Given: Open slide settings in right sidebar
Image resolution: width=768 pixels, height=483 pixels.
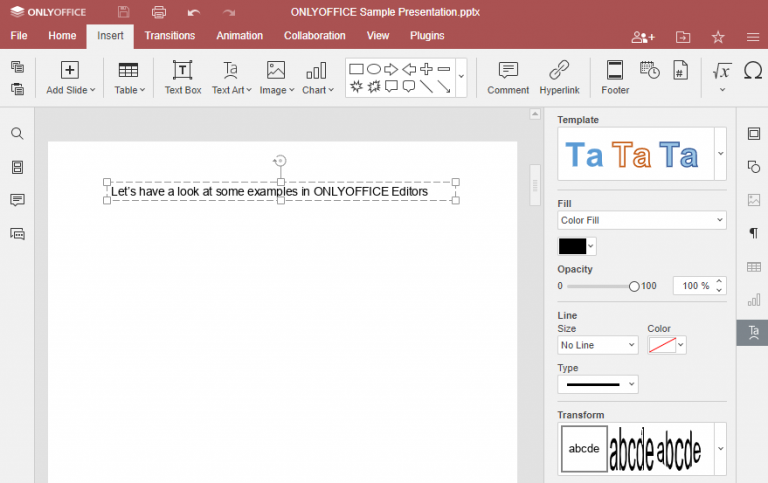Looking at the screenshot, I should coord(753,134).
